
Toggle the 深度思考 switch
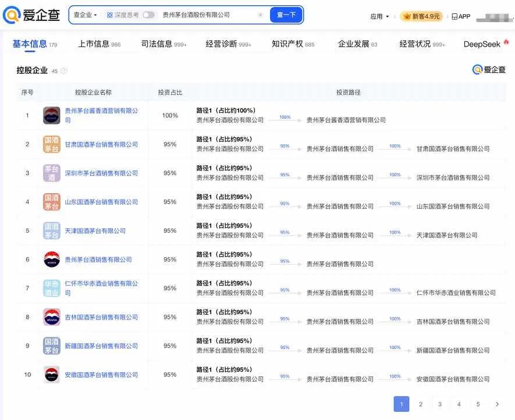pyautogui.click(x=148, y=15)
